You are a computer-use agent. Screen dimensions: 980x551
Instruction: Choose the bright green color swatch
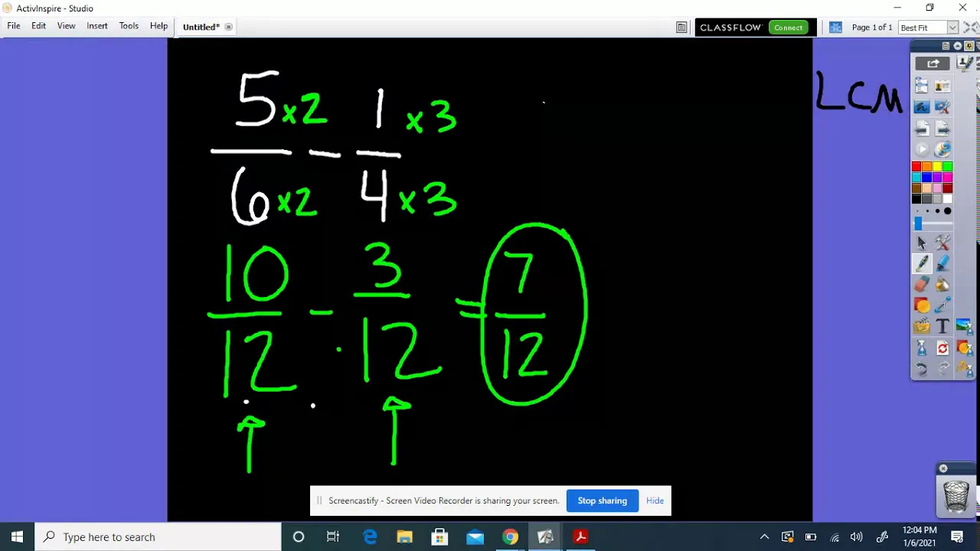coord(947,166)
